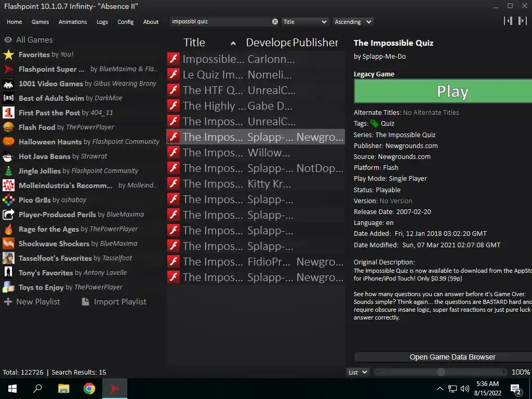Open the Rage for the Ages flame icon
Image resolution: width=532 pixels, height=399 pixels.
pyautogui.click(x=8, y=229)
